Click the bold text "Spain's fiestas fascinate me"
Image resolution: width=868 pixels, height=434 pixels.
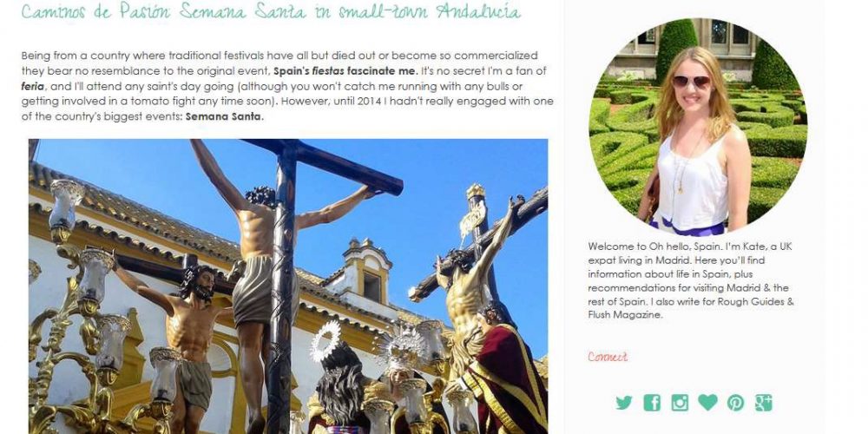pyautogui.click(x=345, y=71)
